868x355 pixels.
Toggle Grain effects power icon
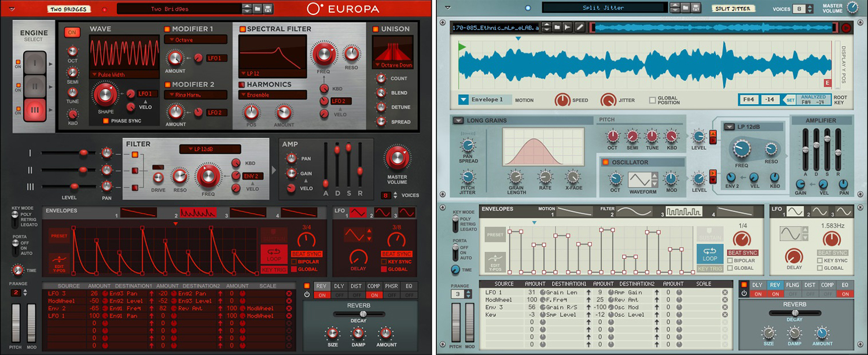744,294
